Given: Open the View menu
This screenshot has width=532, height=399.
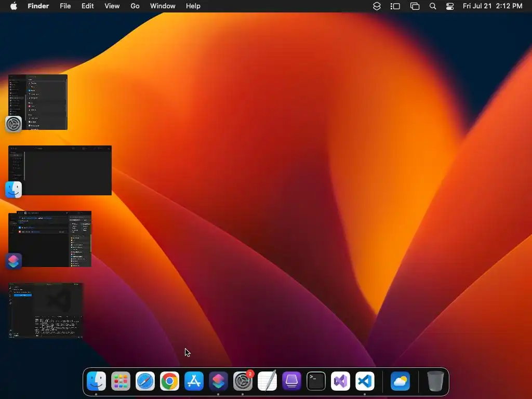Looking at the screenshot, I should (x=112, y=6).
